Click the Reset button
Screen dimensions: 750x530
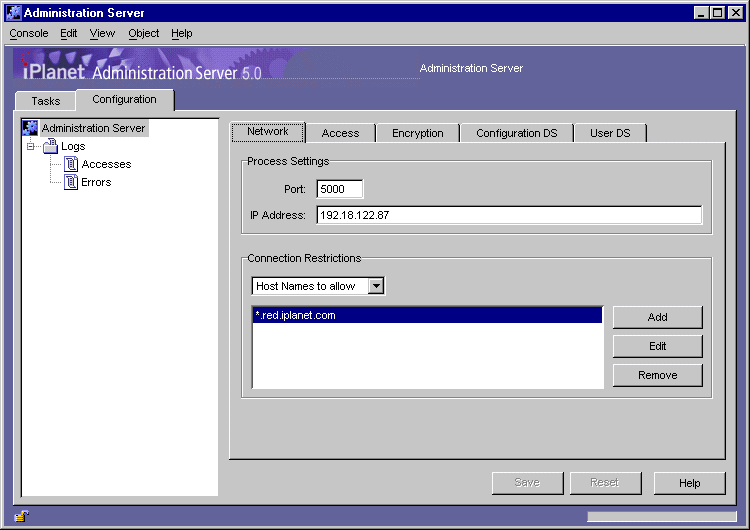point(605,483)
